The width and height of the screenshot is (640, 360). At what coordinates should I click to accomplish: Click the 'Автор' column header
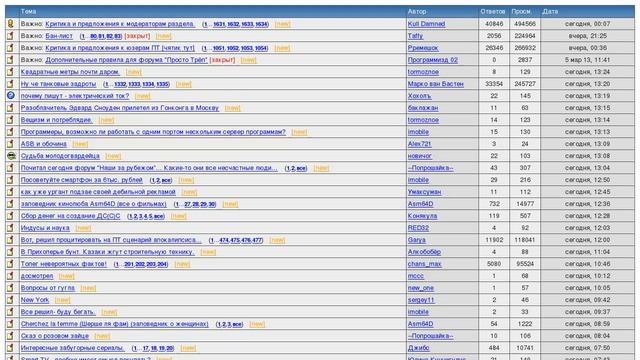(x=417, y=11)
